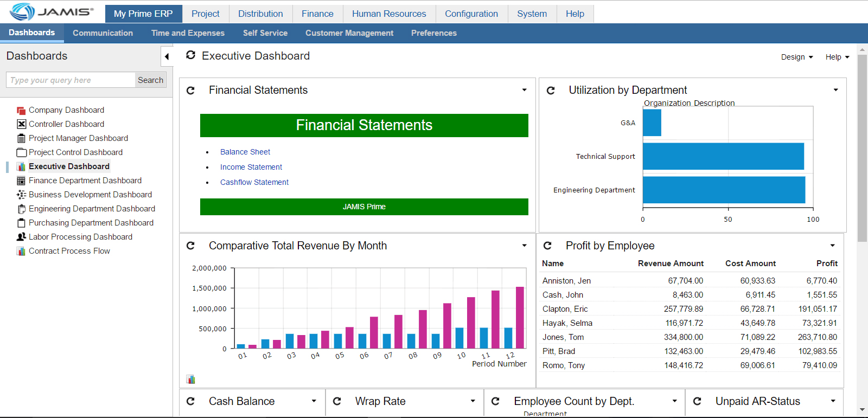Screen dimensions: 868x418
Task: Click the chart icon below the revenue graph
Action: (x=190, y=379)
